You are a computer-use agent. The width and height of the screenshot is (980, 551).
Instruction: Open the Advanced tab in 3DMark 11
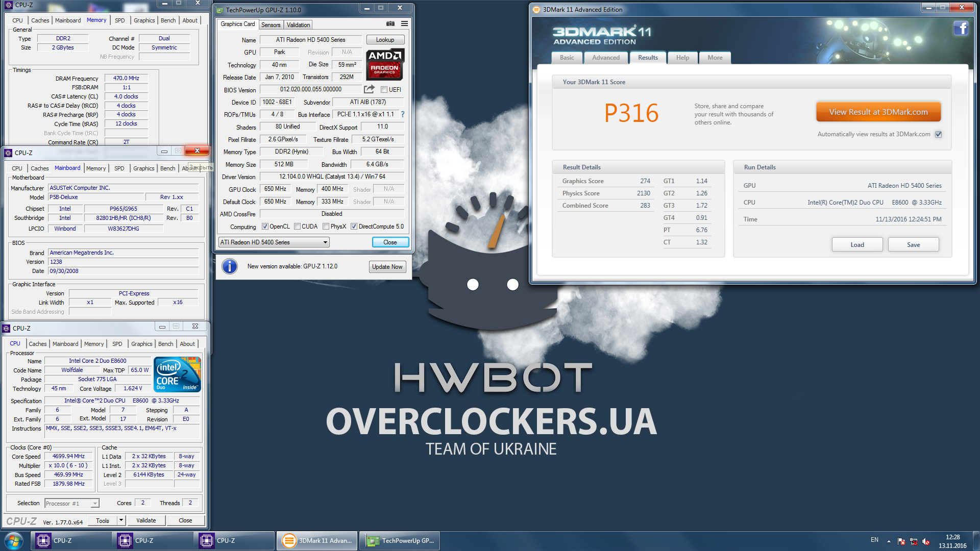[x=606, y=58]
